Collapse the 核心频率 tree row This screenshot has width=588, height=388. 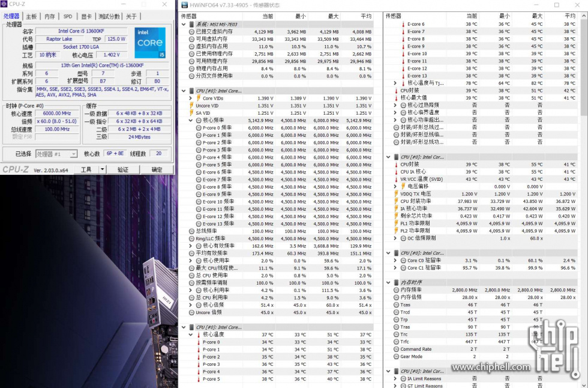tap(191, 121)
